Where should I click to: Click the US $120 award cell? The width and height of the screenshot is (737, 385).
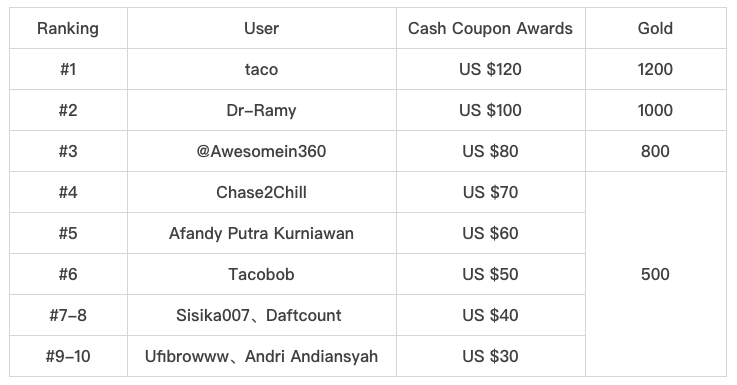490,70
